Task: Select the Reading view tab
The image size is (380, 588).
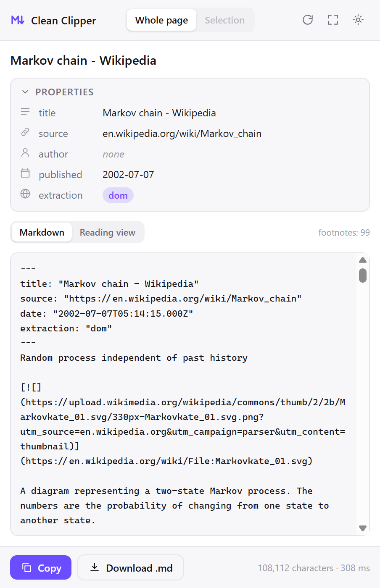Action: tap(108, 232)
